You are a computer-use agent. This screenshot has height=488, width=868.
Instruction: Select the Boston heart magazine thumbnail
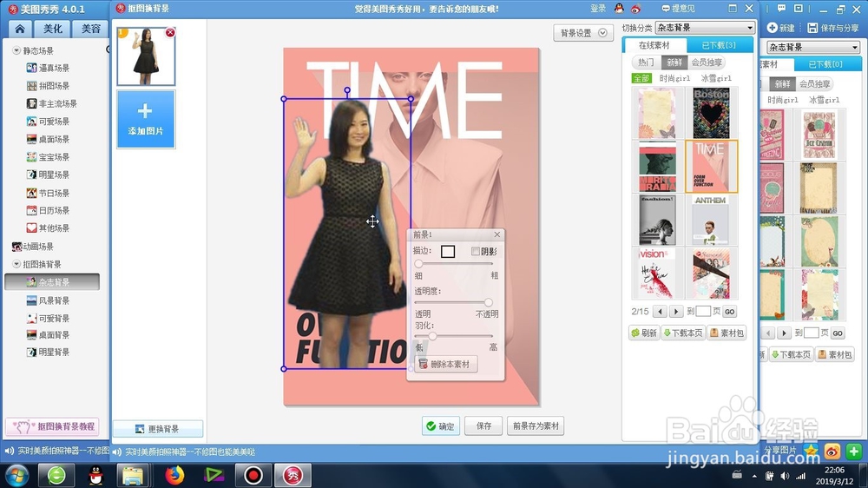tap(712, 113)
